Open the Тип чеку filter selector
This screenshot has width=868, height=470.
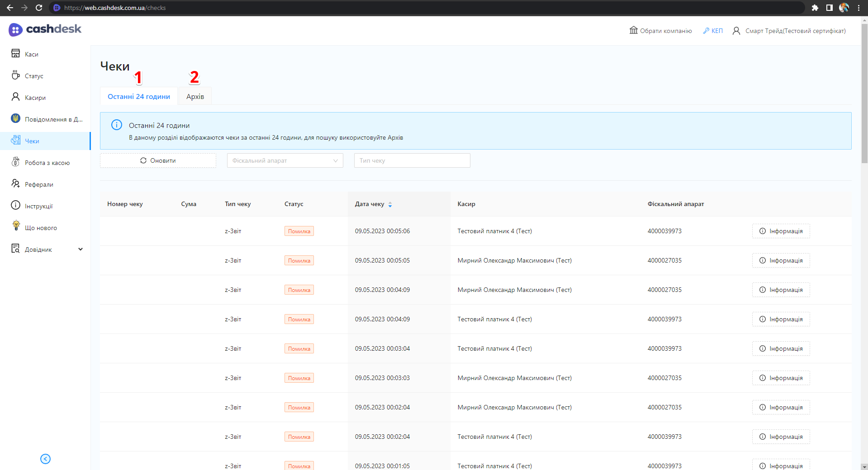coord(412,160)
